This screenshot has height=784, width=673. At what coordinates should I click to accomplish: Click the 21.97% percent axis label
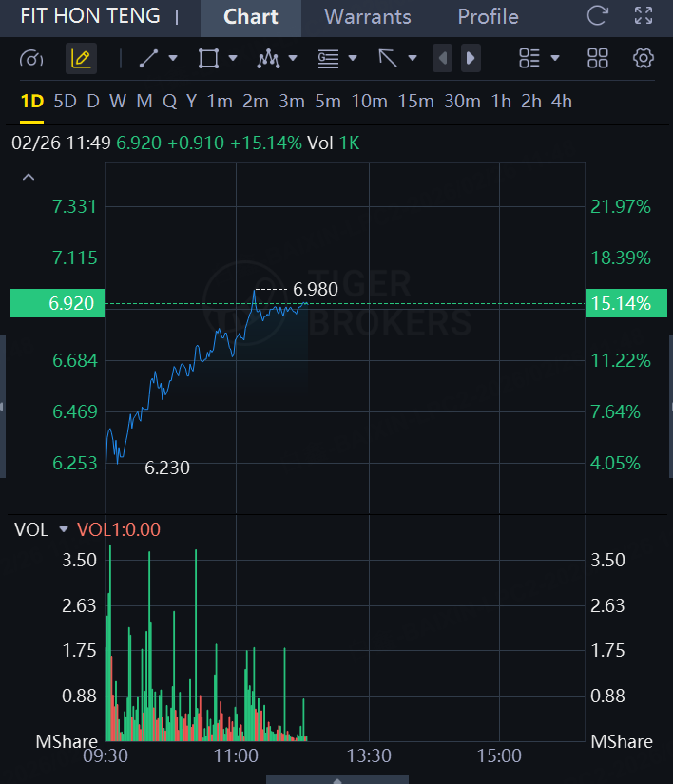[x=621, y=206]
